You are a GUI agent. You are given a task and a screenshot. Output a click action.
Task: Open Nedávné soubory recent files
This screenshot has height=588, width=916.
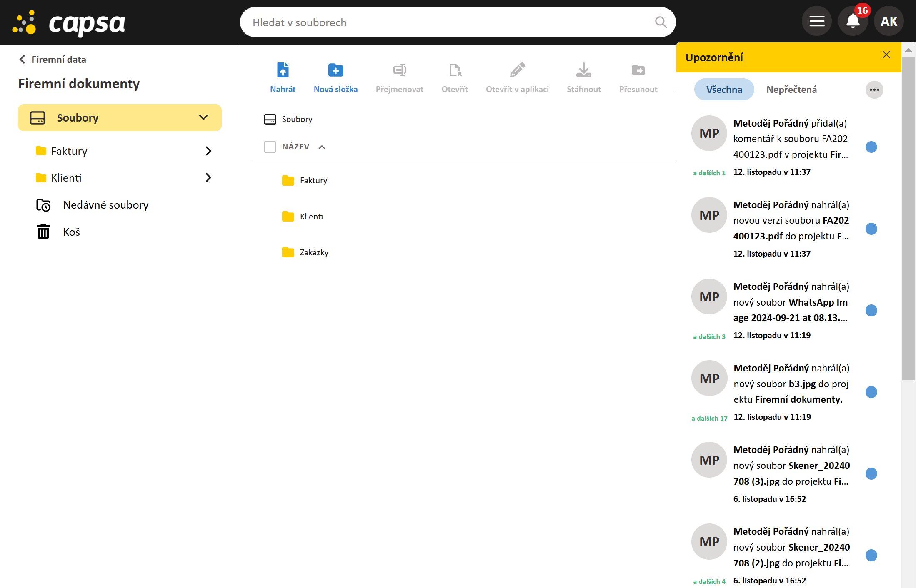[105, 205]
